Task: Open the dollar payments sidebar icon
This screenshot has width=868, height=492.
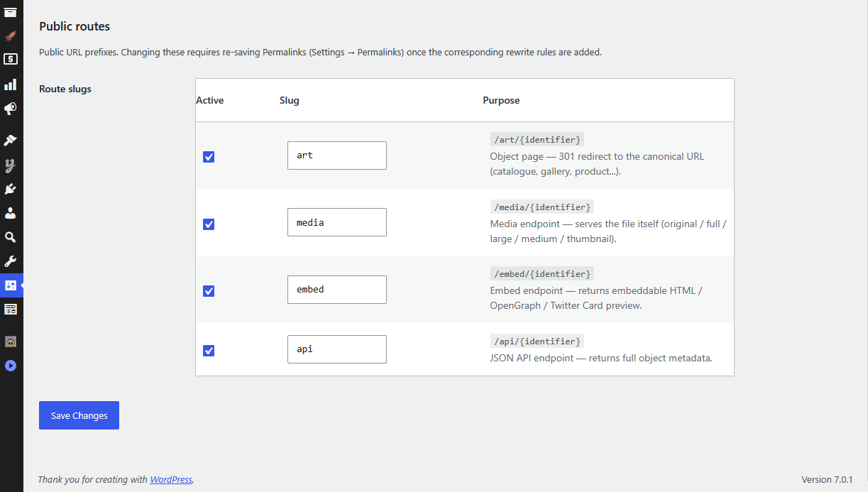Action: coord(11,59)
